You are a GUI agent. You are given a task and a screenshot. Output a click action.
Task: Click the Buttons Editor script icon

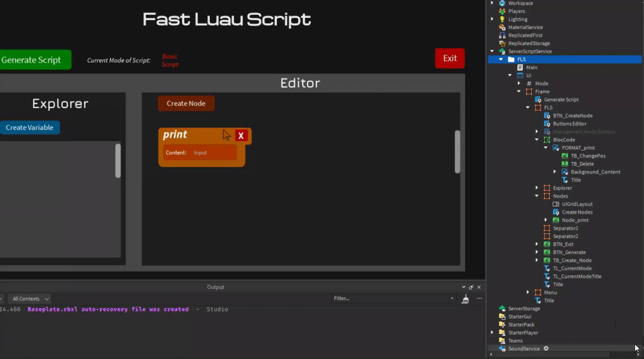(547, 124)
